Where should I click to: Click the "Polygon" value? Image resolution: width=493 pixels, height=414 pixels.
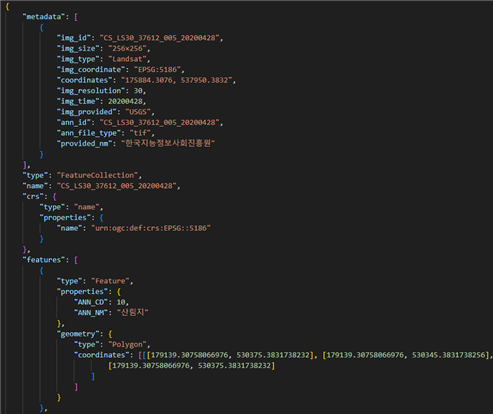pos(127,345)
